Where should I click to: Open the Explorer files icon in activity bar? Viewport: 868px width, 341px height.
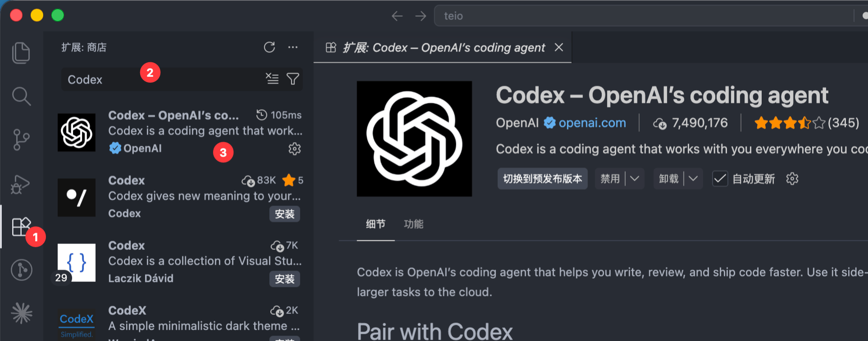21,53
